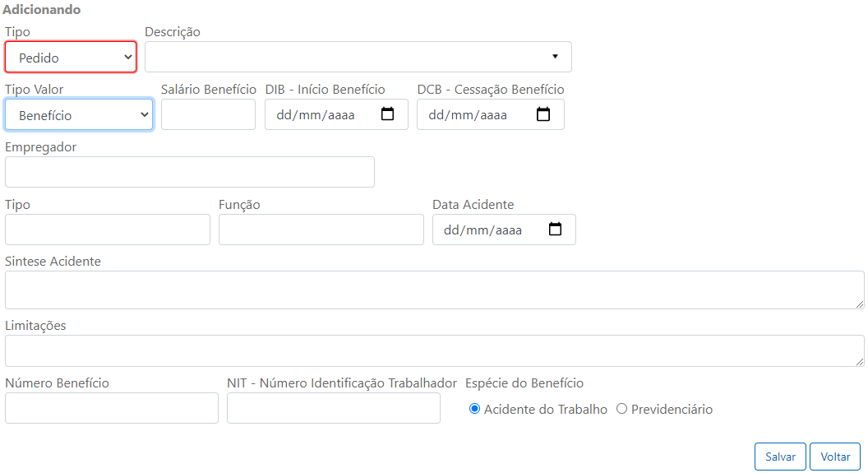Click the Voltar button
868x473 pixels.
coord(835,457)
